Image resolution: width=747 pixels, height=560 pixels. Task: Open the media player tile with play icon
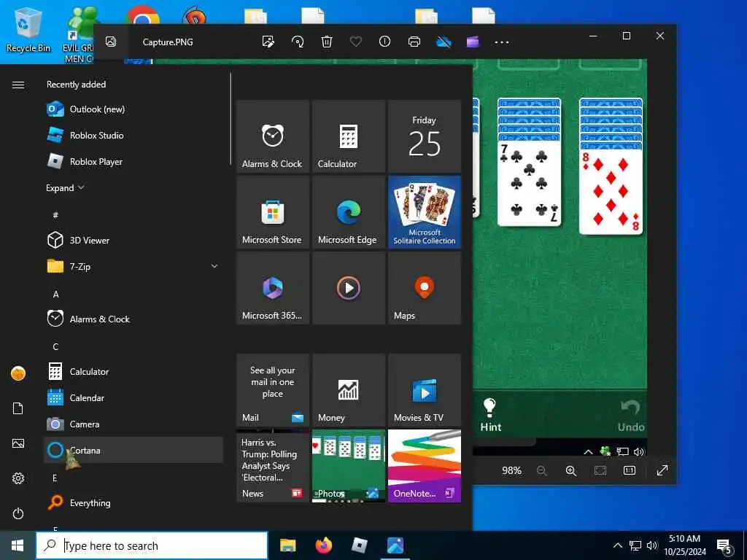pyautogui.click(x=349, y=288)
